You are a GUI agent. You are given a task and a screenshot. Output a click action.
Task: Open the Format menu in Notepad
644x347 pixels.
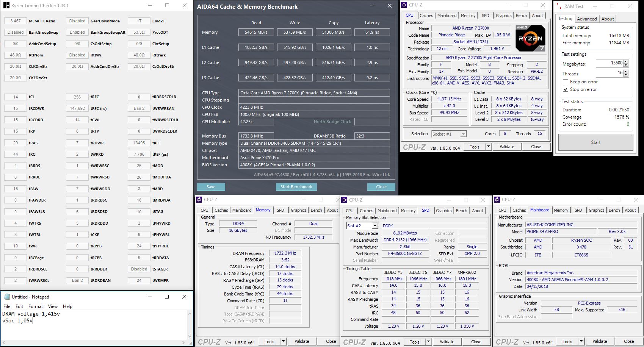(x=36, y=306)
